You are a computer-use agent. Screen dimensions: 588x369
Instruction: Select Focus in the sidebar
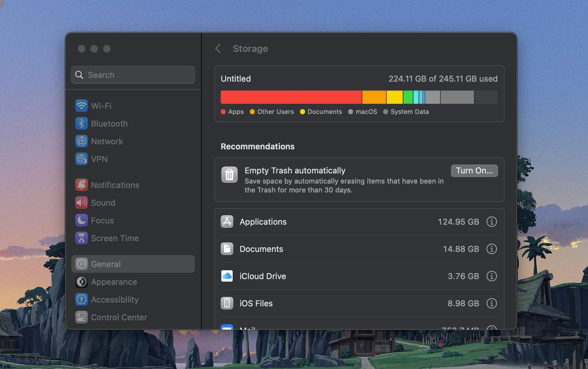pos(102,220)
